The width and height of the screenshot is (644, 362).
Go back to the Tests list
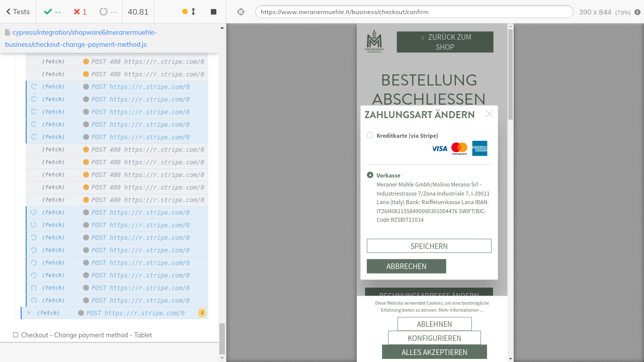18,12
